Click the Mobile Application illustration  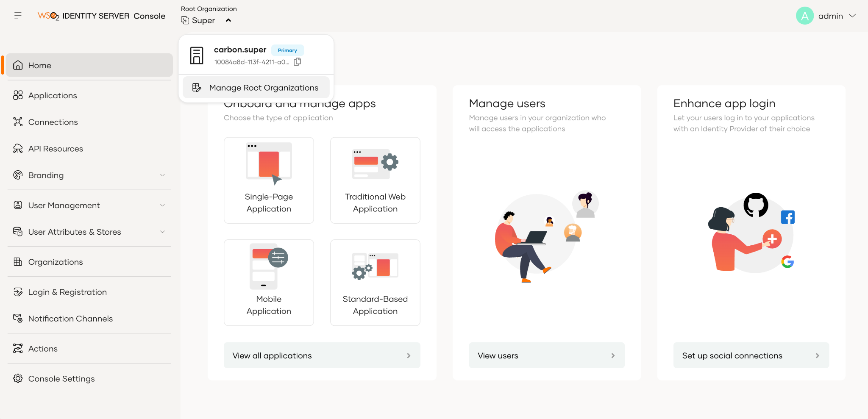click(x=269, y=266)
